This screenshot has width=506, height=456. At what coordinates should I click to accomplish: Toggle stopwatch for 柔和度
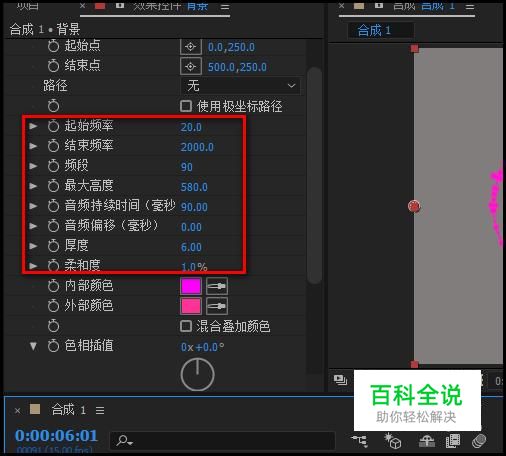pos(53,266)
